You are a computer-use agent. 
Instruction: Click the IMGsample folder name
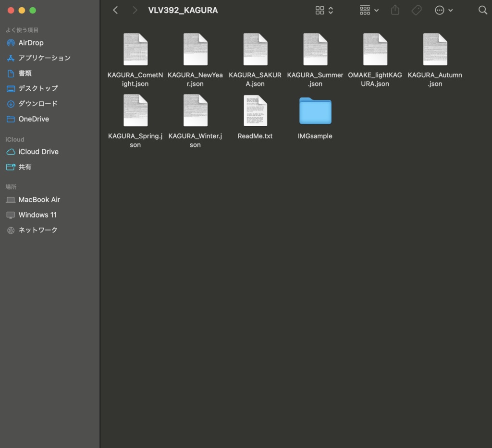315,136
